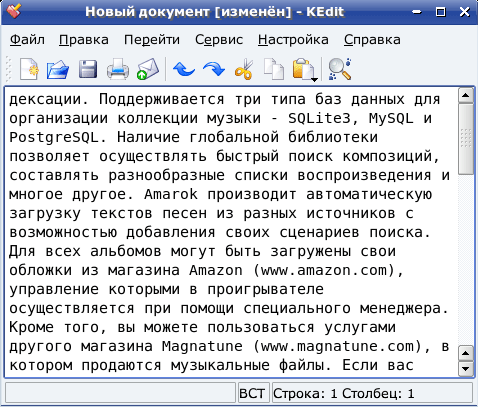Click the toolbar drag handle

tap(9, 69)
